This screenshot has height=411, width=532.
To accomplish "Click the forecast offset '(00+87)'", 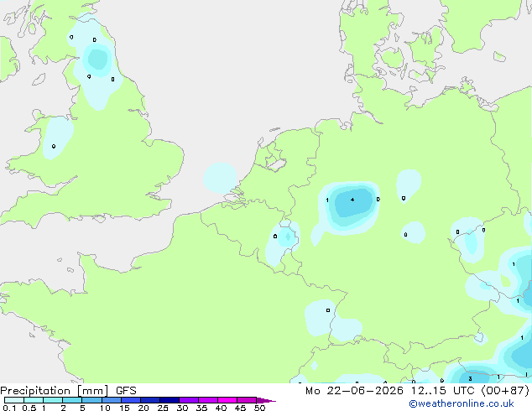I will point(505,391).
